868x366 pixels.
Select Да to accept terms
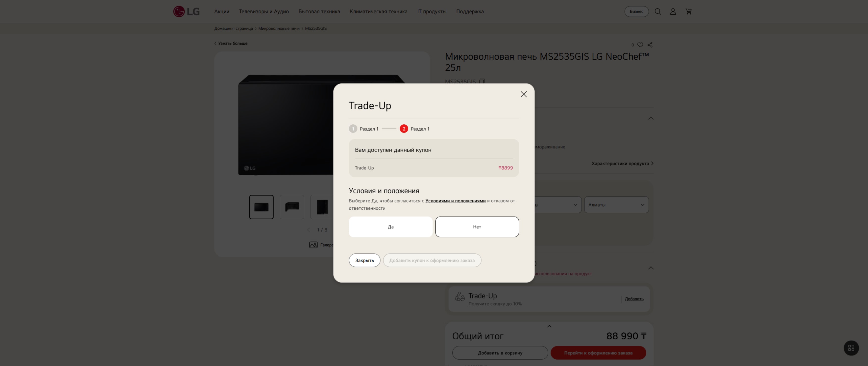(x=390, y=227)
